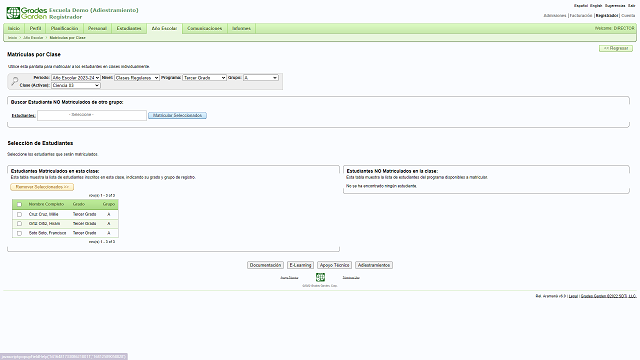
Task: Switch language to Español
Action: (581, 6)
